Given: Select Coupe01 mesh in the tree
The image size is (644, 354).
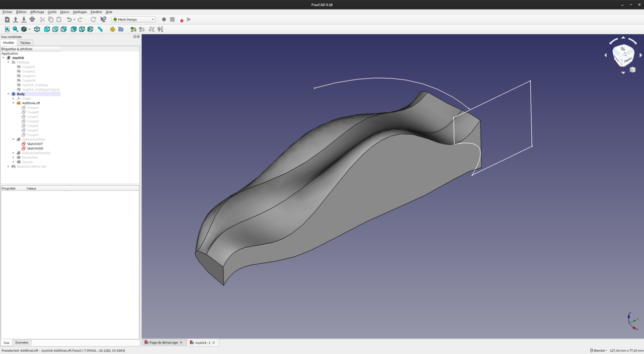Looking at the screenshot, I should click(29, 67).
